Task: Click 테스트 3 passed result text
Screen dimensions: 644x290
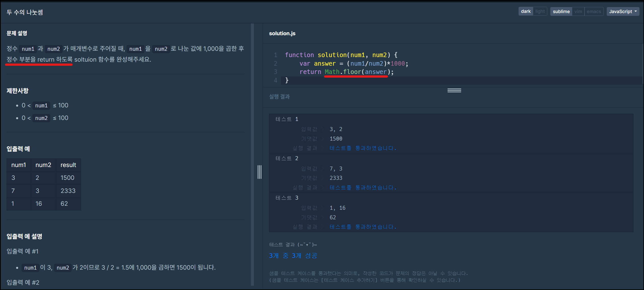Action: [x=363, y=227]
